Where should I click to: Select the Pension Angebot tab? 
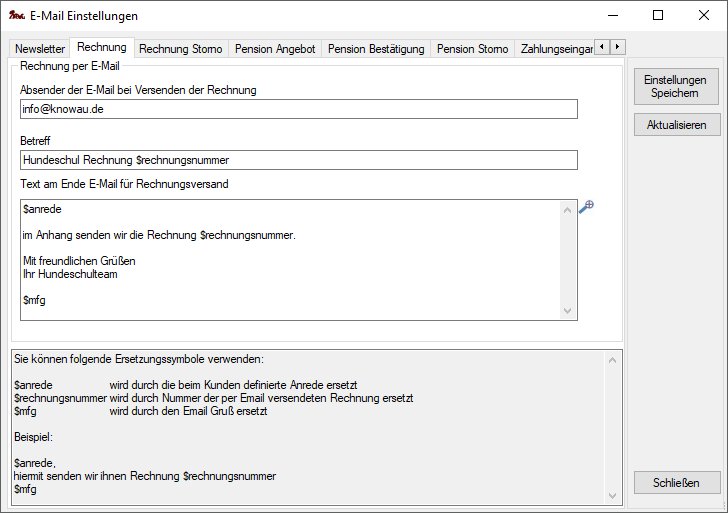[273, 48]
